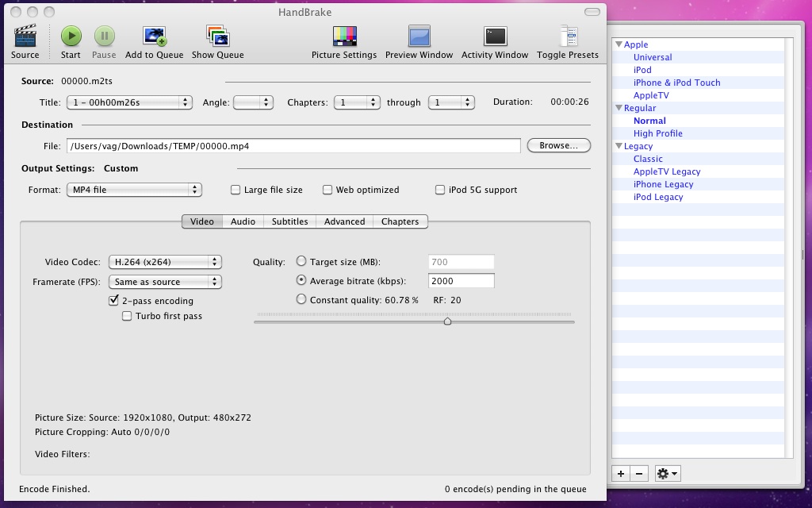The image size is (812, 508).
Task: Switch to the Audio tab
Action: (243, 221)
